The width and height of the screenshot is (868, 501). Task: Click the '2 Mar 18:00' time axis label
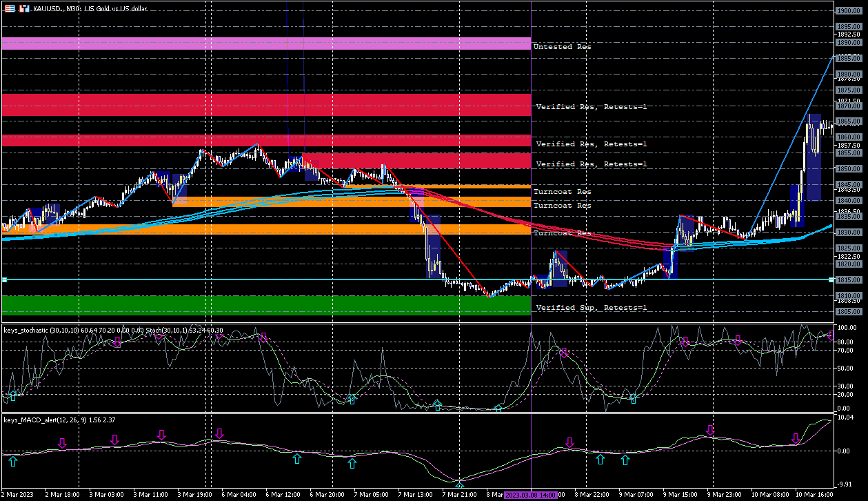62,495
